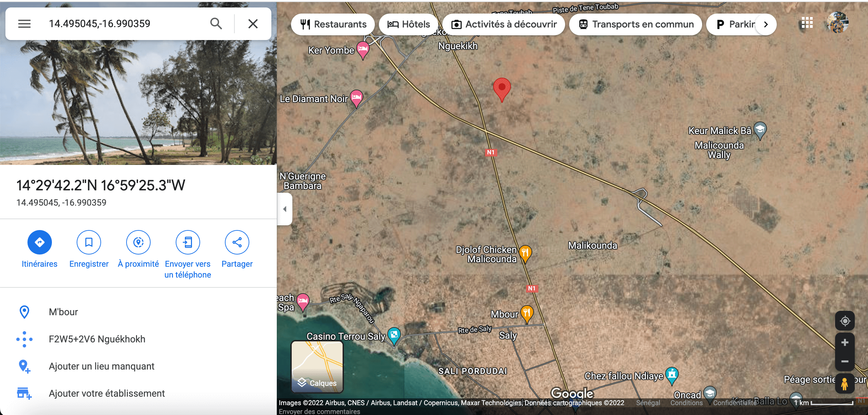Screen dimensions: 868x415
Task: Open the hamburger main menu
Action: pos(24,24)
